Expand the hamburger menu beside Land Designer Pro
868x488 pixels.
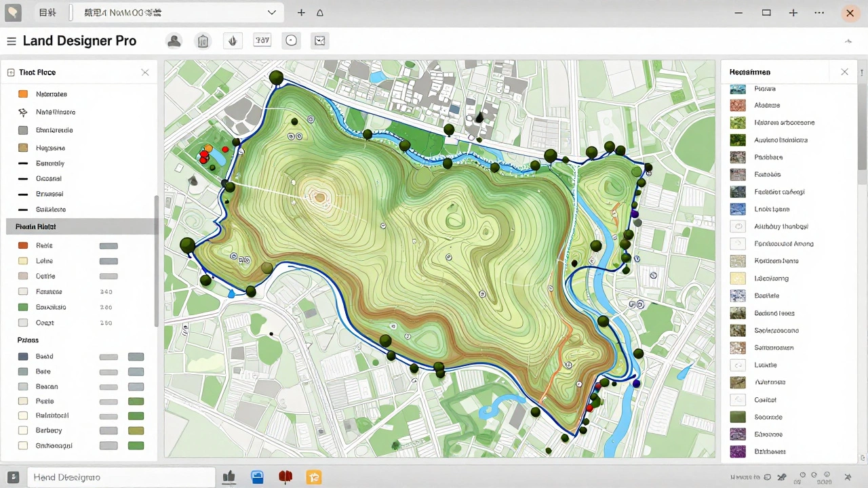coord(11,41)
